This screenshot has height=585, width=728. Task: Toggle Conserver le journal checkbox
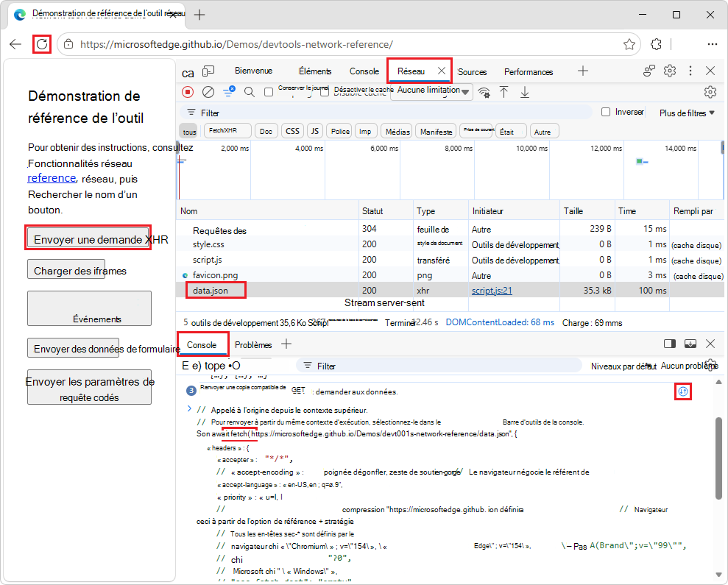pyautogui.click(x=269, y=92)
